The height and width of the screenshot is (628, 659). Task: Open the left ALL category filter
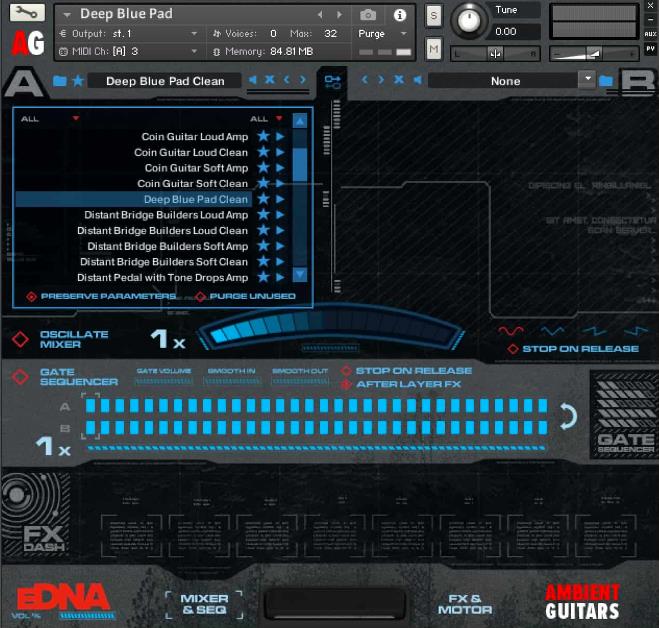click(x=50, y=119)
